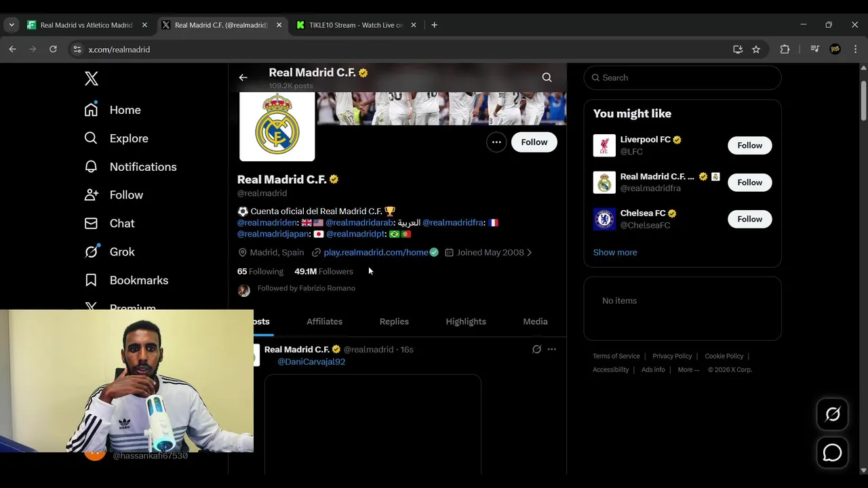The height and width of the screenshot is (488, 868).
Task: Open the @realmadridjapan account link
Action: (273, 234)
